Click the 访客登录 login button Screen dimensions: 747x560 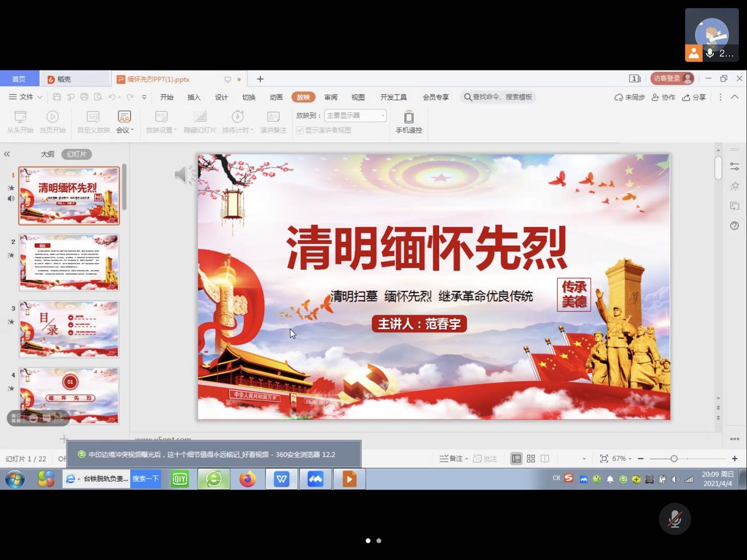672,78
